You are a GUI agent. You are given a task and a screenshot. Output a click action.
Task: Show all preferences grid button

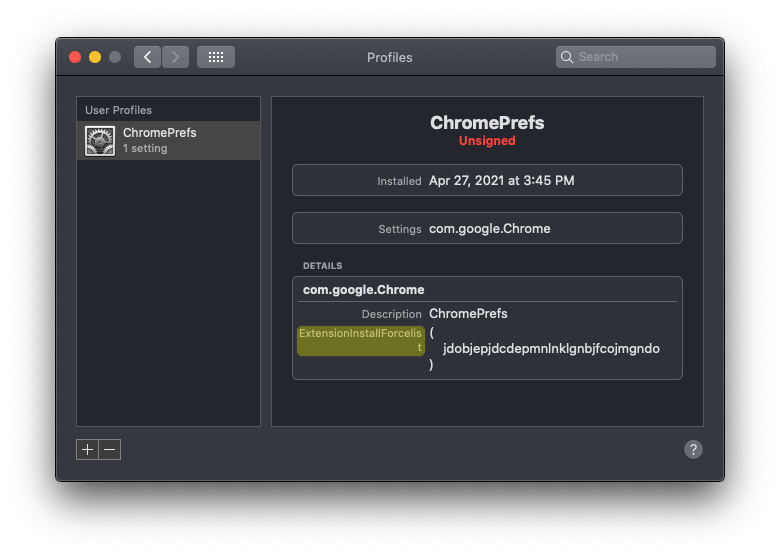click(216, 57)
